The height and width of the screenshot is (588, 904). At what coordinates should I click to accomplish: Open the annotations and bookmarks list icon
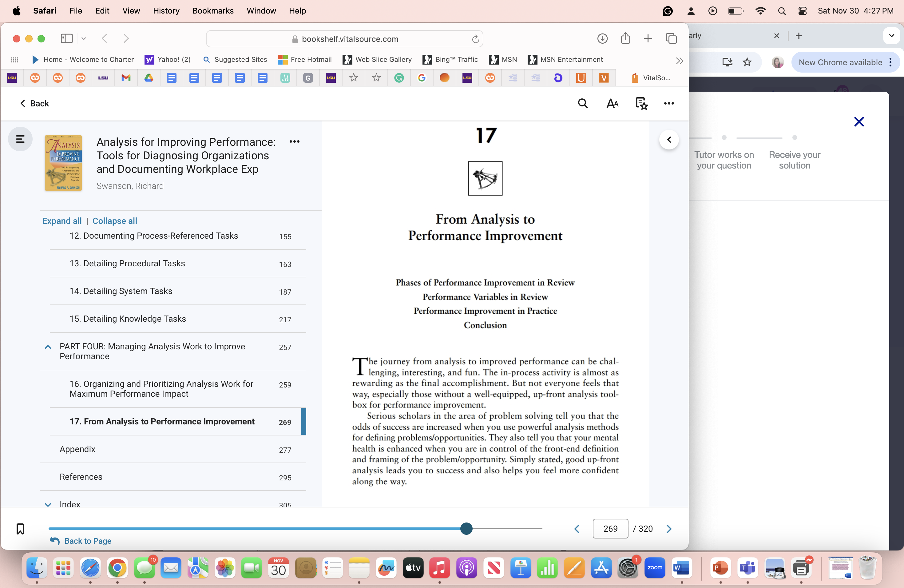641,103
